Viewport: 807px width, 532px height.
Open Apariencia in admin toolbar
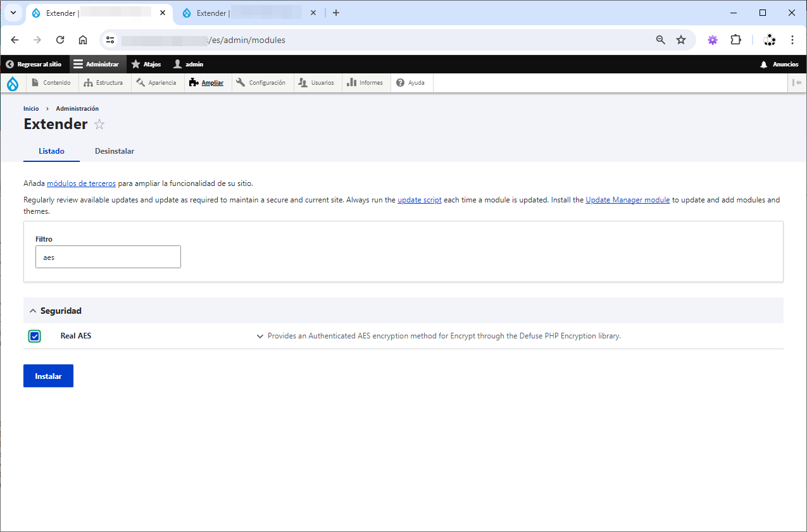point(158,83)
